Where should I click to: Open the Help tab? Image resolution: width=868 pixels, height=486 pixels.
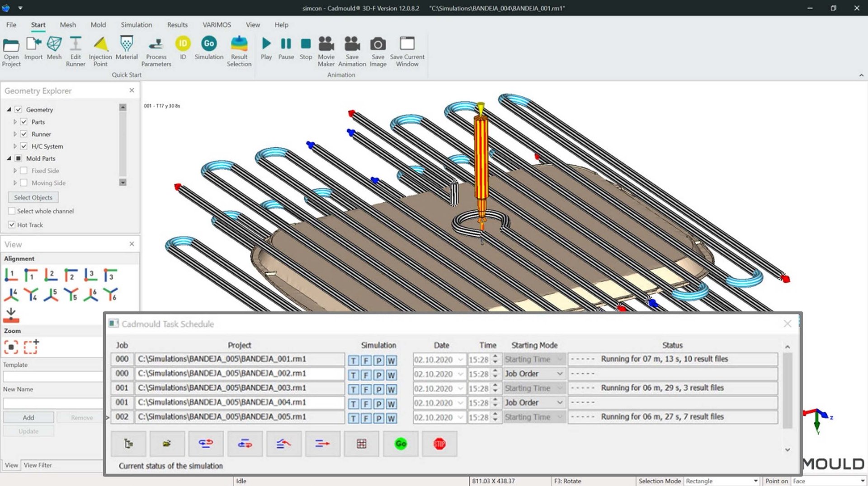click(281, 25)
